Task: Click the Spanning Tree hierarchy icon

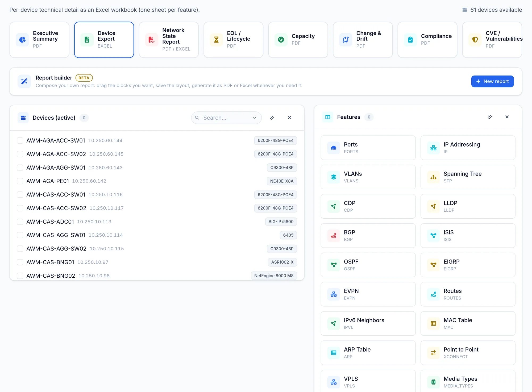Action: pyautogui.click(x=433, y=177)
